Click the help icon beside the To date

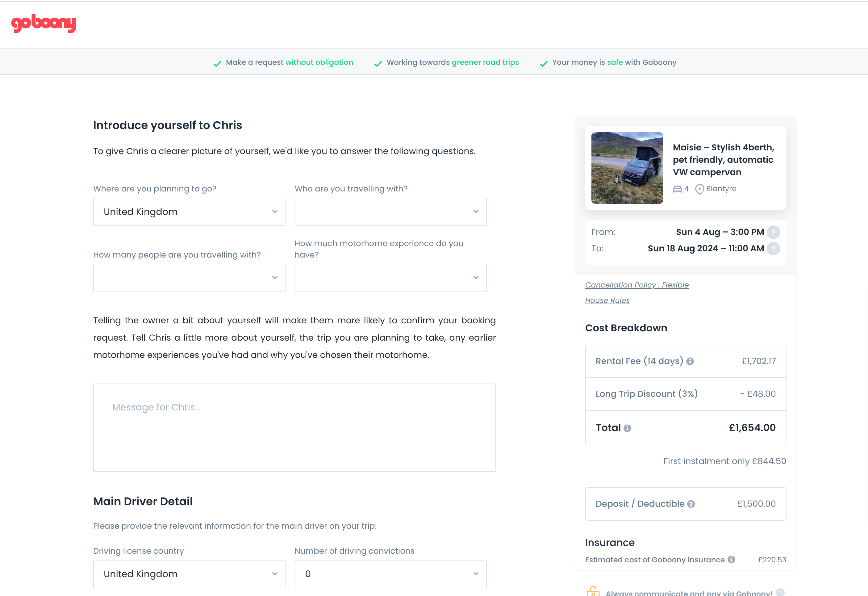click(773, 249)
